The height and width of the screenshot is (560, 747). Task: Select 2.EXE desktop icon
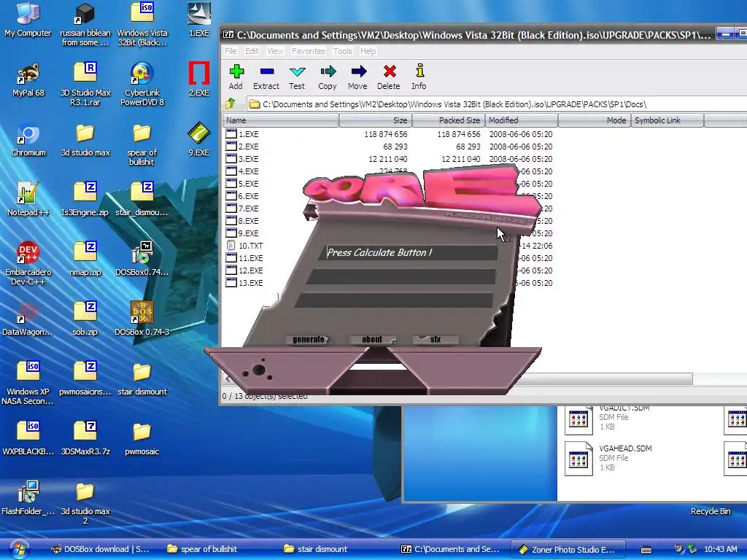coord(198,79)
